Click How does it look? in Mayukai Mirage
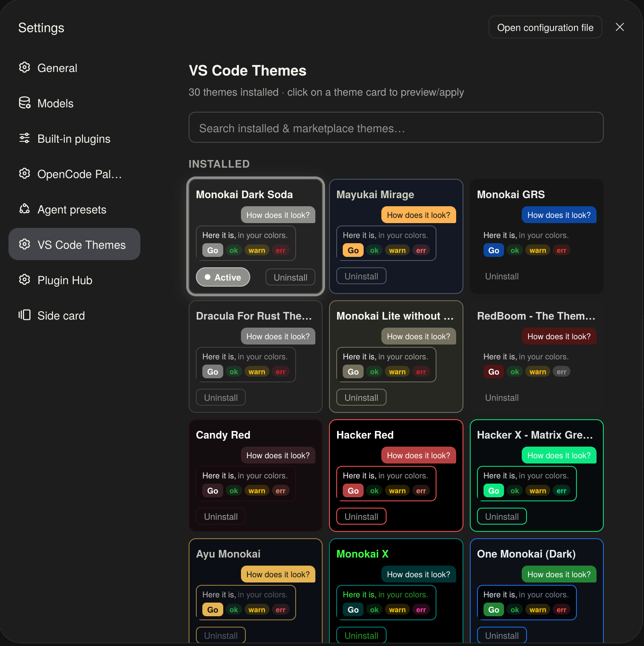 (x=418, y=215)
